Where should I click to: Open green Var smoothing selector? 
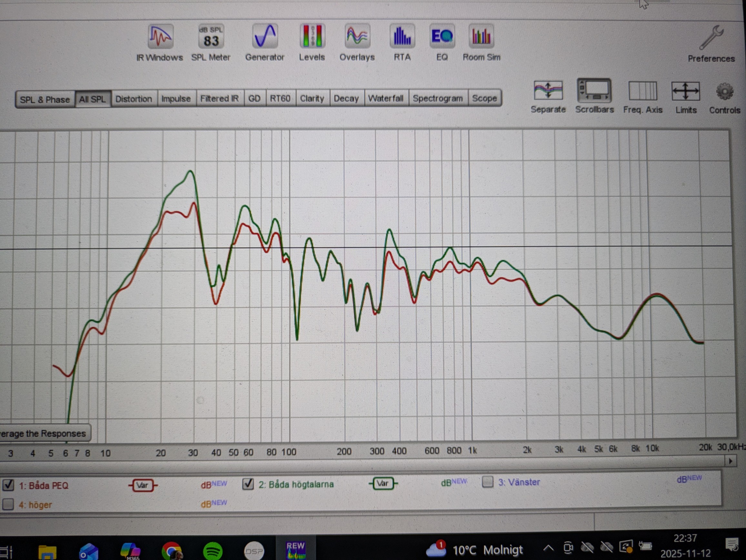point(383,484)
